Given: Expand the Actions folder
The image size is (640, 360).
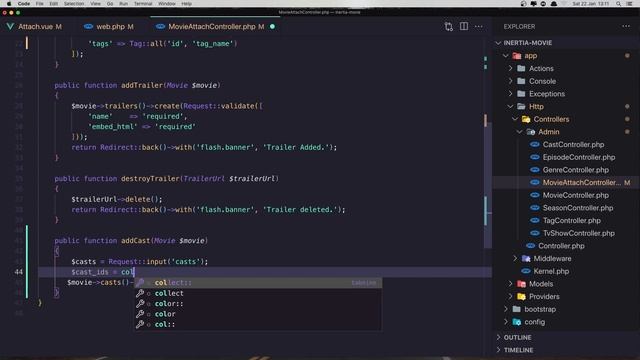Looking at the screenshot, I should [x=510, y=68].
